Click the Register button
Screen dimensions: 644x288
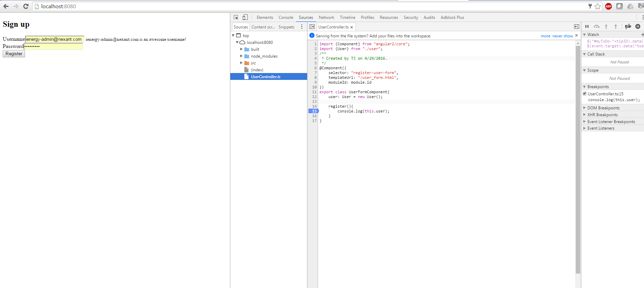pos(14,53)
